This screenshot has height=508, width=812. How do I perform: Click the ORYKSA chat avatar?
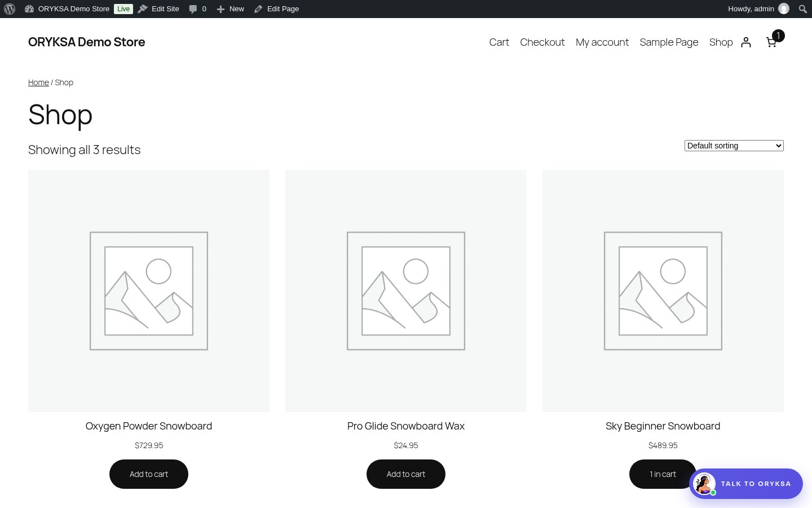click(704, 484)
